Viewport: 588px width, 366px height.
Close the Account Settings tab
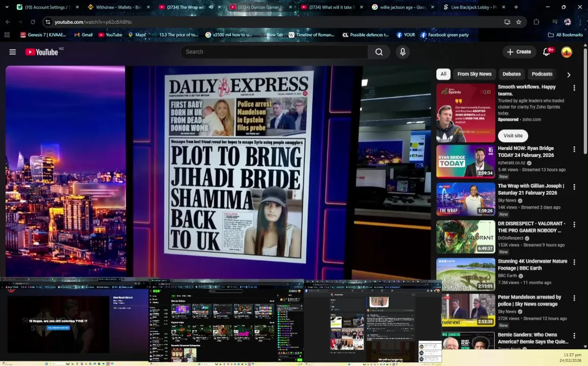click(x=77, y=7)
